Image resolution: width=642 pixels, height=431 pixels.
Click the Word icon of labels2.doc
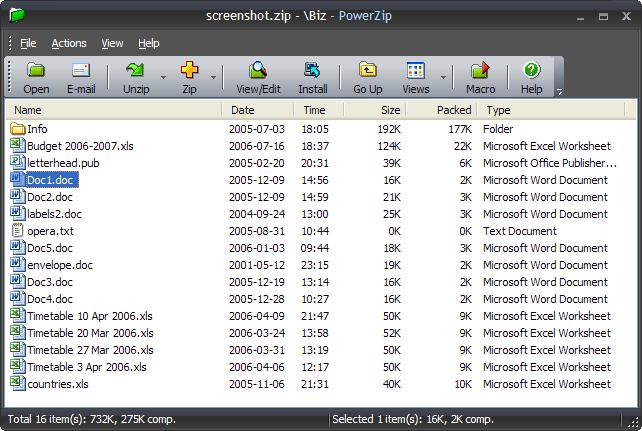click(18, 214)
